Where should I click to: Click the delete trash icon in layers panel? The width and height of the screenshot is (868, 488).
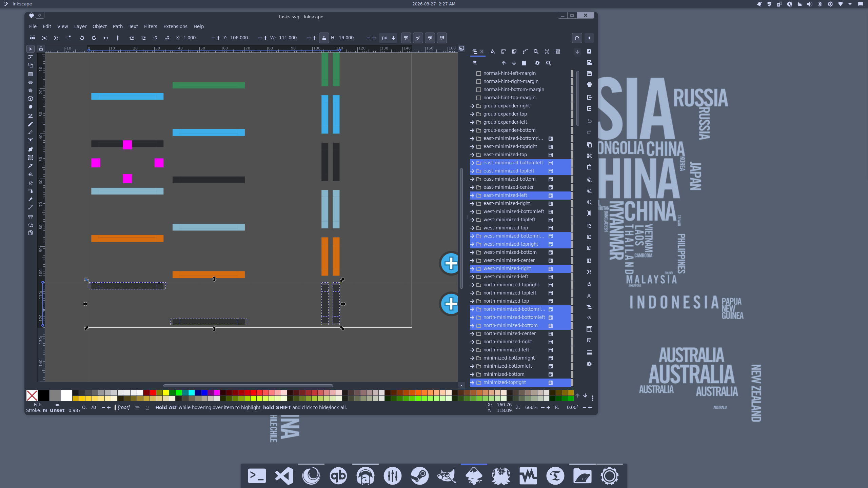(x=524, y=63)
